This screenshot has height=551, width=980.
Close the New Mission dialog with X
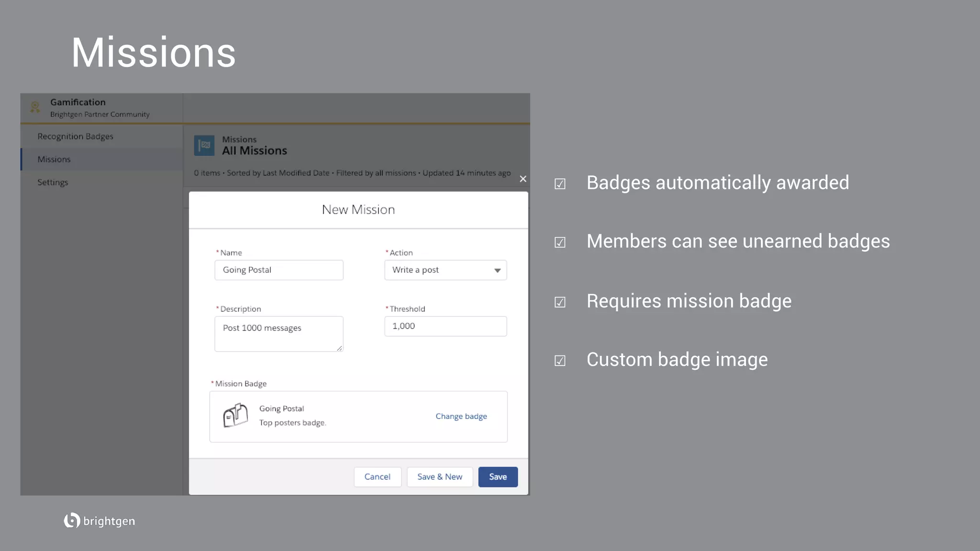pyautogui.click(x=523, y=179)
